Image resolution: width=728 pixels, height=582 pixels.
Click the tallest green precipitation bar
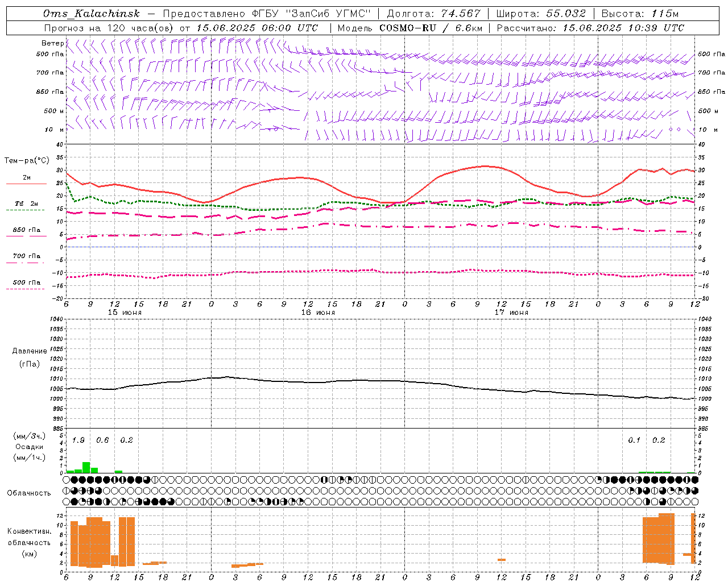tap(86, 468)
